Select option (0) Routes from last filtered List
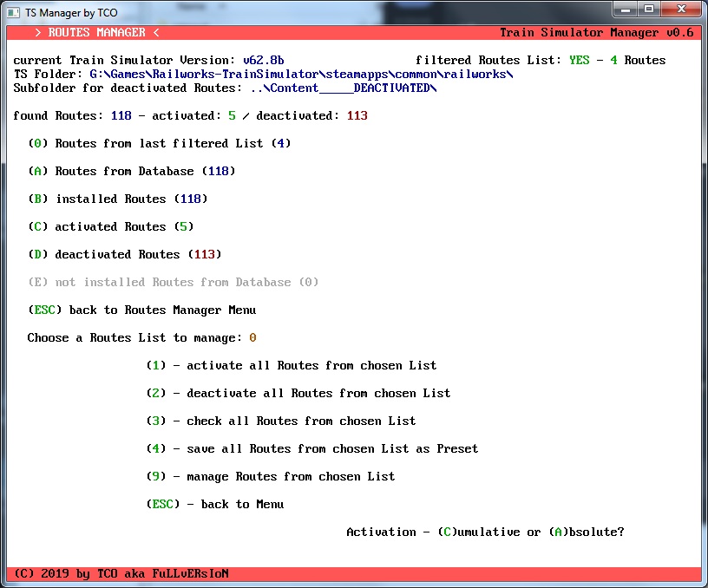Viewport: 708px width, 588px height. point(160,143)
